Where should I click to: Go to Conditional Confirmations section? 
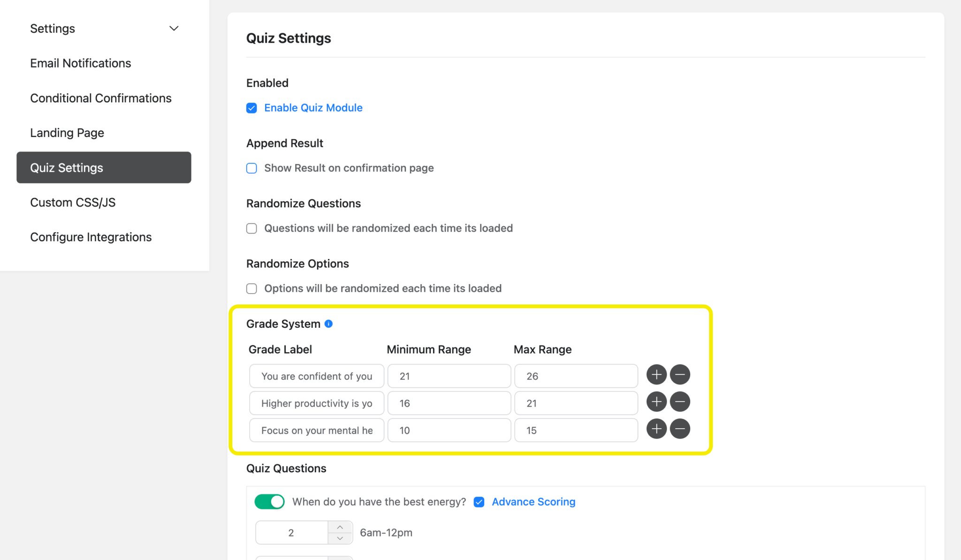point(101,98)
